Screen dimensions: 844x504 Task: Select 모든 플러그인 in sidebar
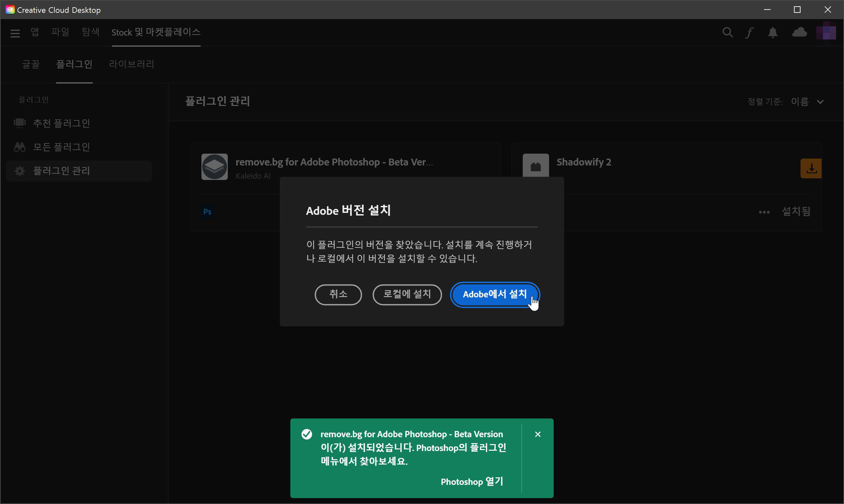click(61, 147)
